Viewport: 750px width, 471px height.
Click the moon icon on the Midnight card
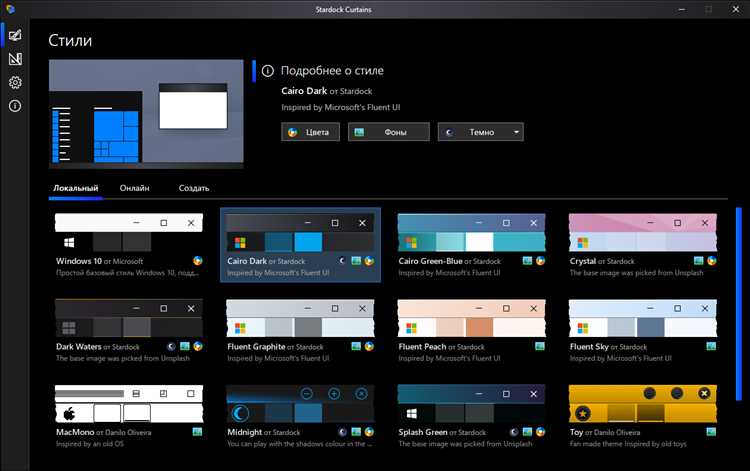(x=342, y=432)
